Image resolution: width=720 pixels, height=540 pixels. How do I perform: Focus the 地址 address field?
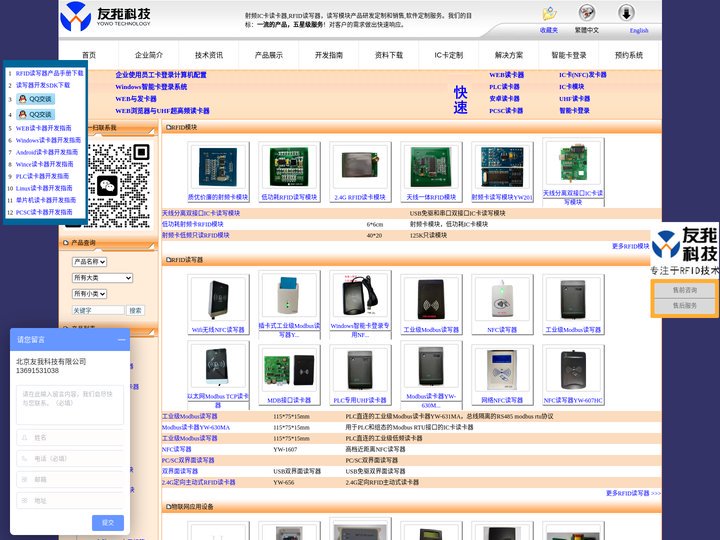pos(70,501)
